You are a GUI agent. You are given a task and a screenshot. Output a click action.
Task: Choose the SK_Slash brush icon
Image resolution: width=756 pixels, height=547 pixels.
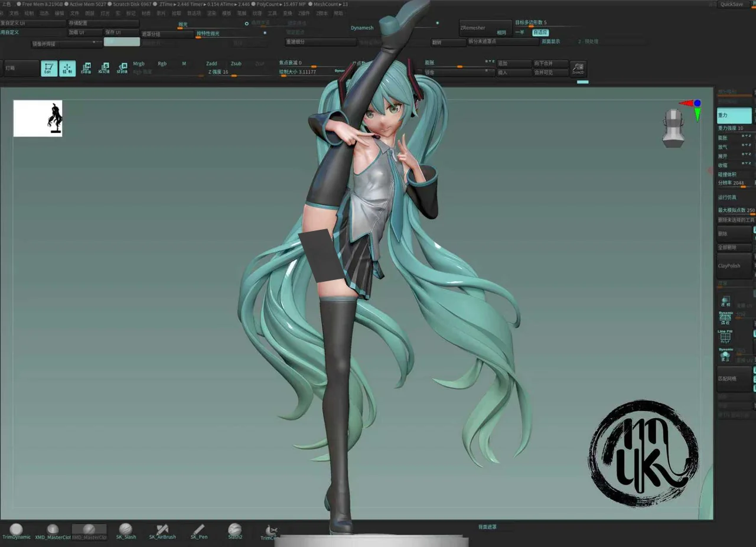(x=125, y=531)
